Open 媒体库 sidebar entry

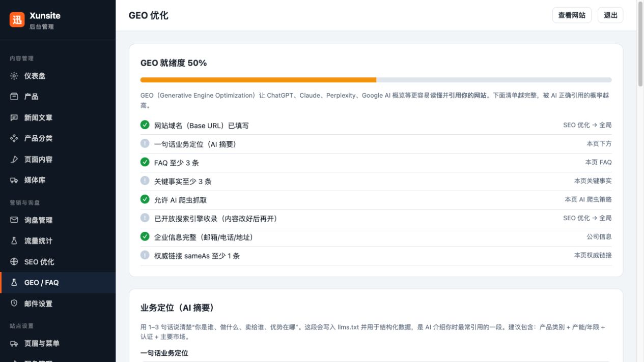(58, 180)
